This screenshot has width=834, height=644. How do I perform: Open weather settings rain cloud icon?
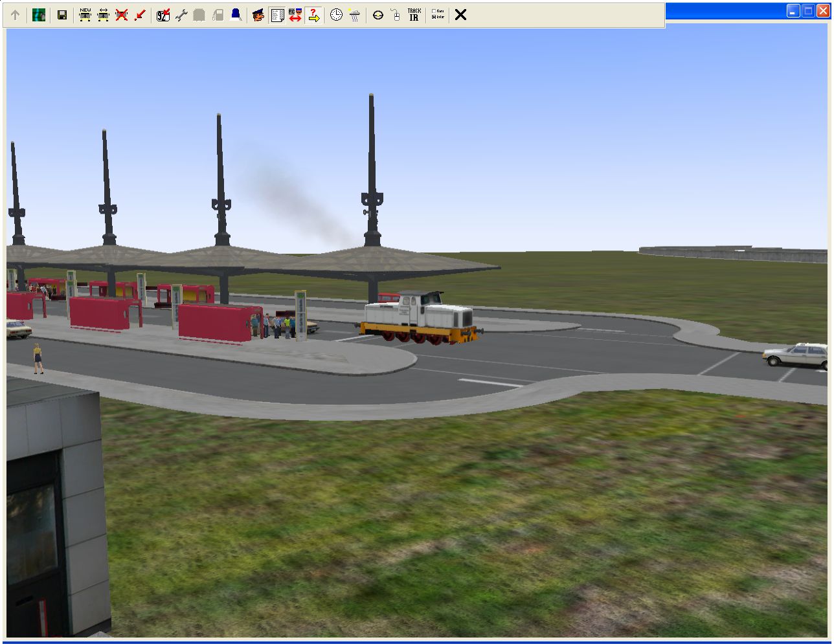(x=354, y=15)
